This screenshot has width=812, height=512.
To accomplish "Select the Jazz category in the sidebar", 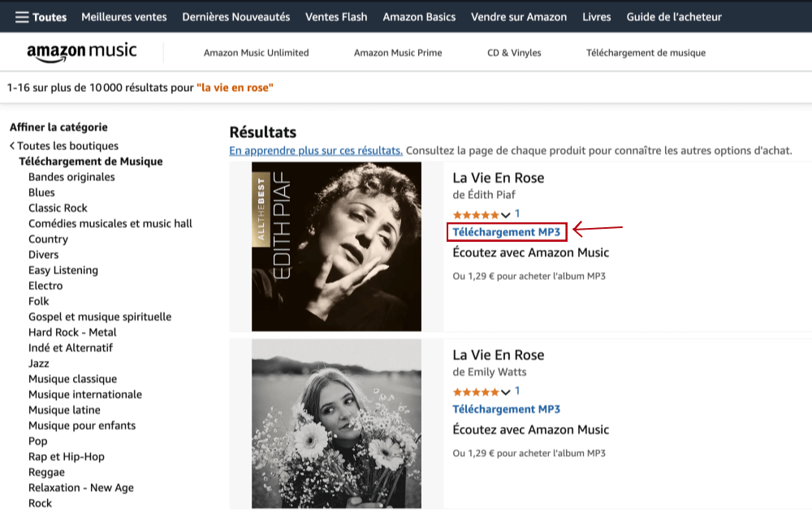I will 38,363.
